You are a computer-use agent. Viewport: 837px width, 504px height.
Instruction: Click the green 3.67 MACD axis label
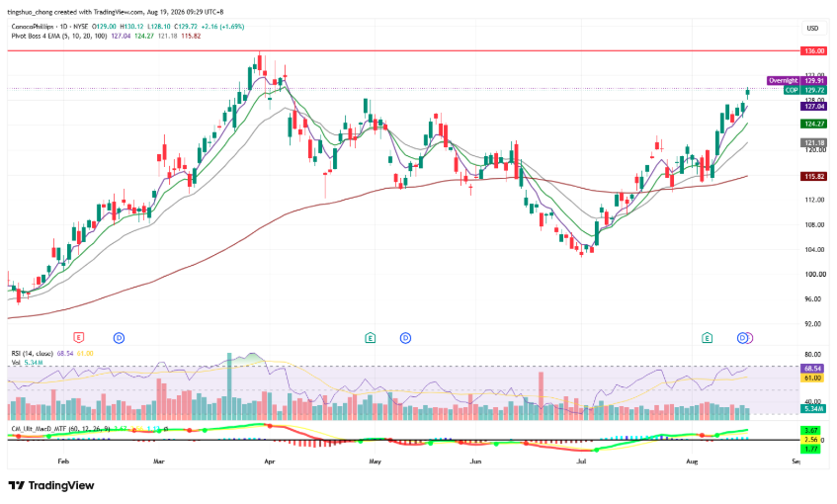(x=811, y=430)
